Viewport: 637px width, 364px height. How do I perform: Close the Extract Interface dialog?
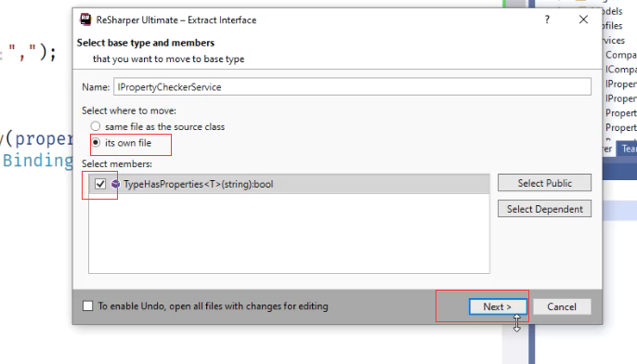click(x=583, y=19)
